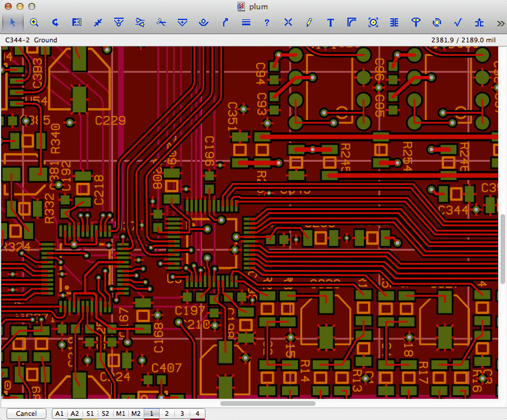Click the C351 component label
The image size is (507, 420).
point(233,116)
